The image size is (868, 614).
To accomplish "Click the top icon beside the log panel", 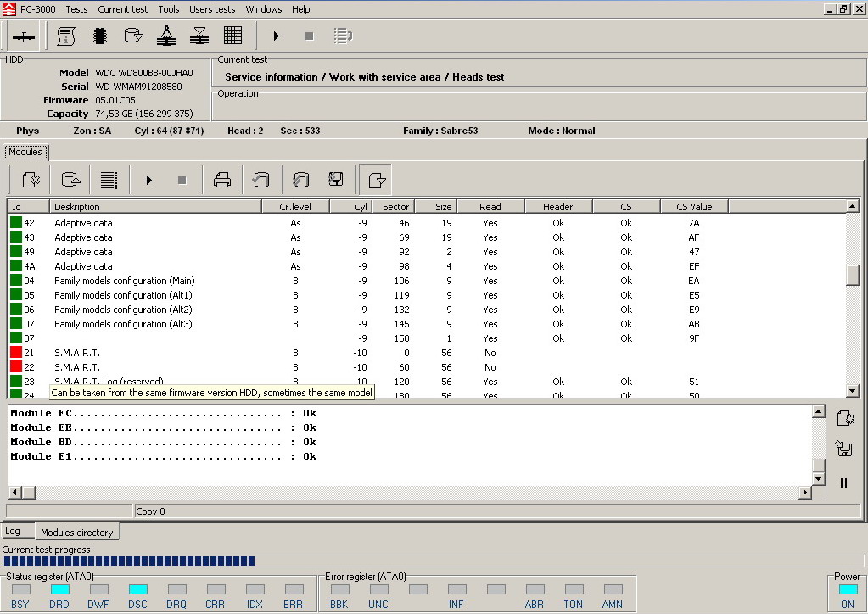I will 845,418.
